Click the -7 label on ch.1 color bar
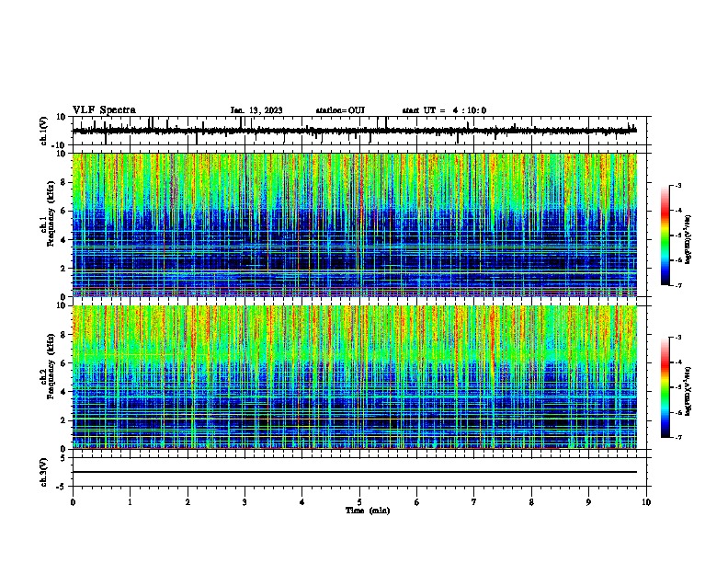Image resolution: width=728 pixels, height=563 pixels. coord(677,286)
